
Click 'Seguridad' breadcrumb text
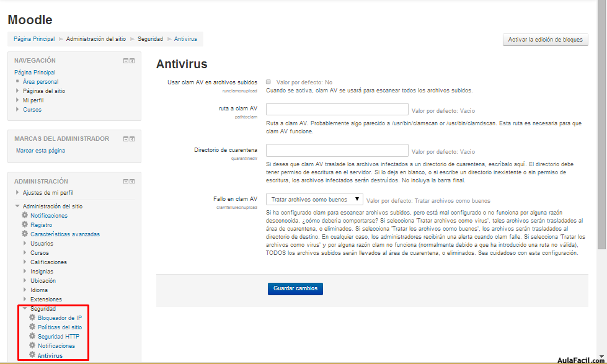[x=150, y=39]
